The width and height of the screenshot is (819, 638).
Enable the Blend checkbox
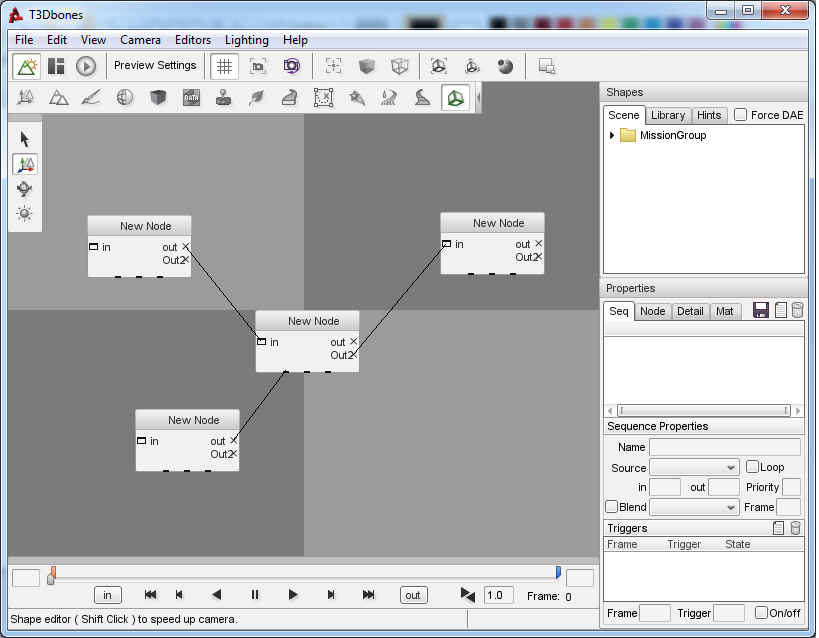click(612, 506)
